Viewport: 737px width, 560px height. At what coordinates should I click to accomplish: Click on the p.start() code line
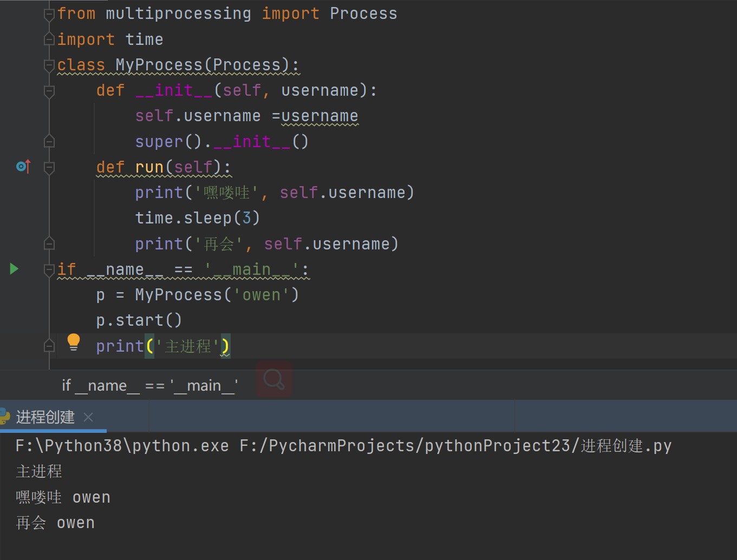click(x=139, y=320)
